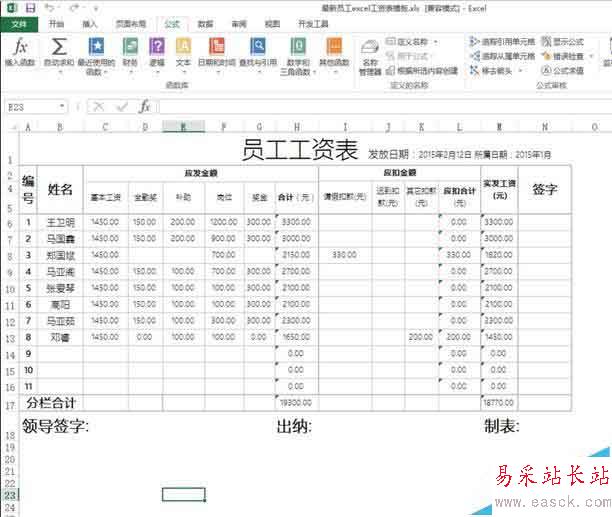Open the Financial functions icon
The height and width of the screenshot is (517, 612).
coord(130,46)
